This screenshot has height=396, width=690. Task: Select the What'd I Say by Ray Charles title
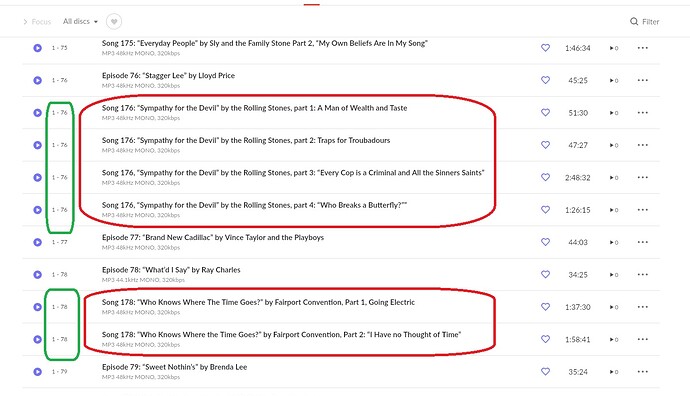coord(171,270)
